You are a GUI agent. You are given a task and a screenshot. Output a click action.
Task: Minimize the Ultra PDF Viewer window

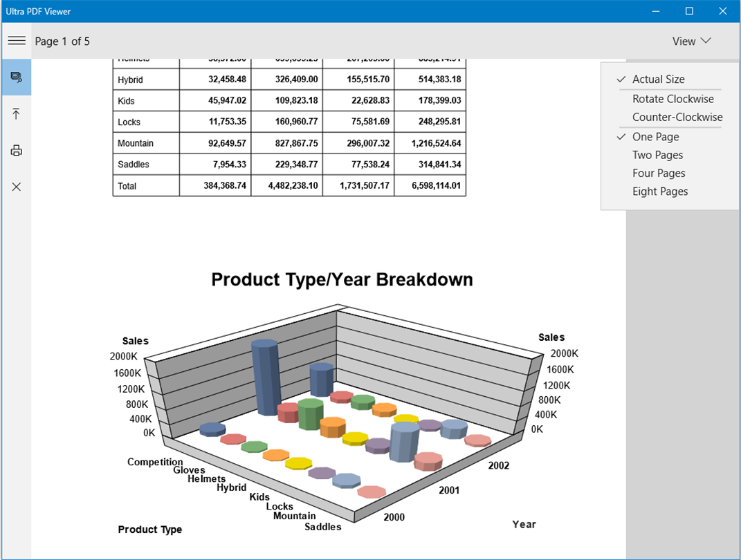click(x=656, y=11)
